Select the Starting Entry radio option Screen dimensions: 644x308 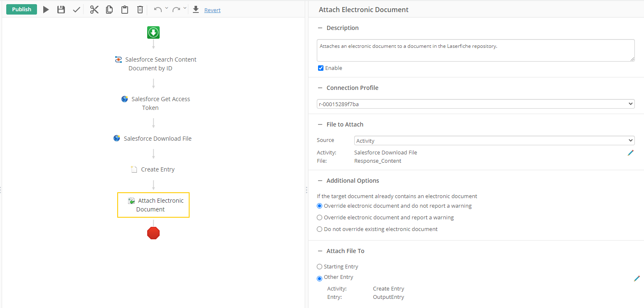[319, 267]
